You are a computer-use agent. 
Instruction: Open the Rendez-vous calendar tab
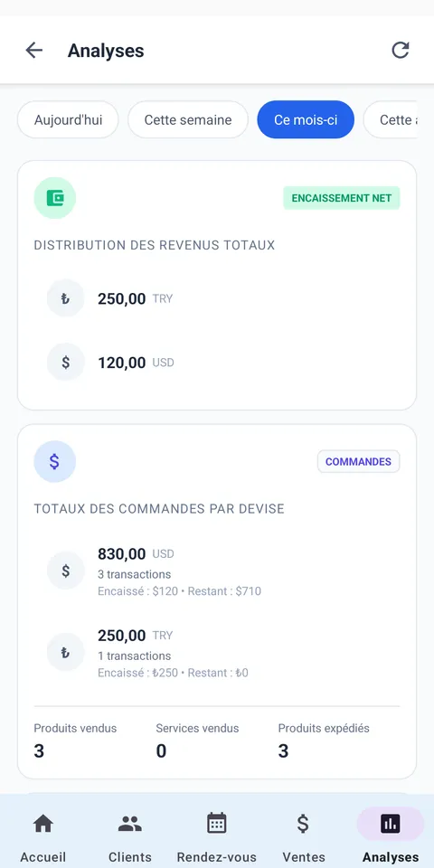click(x=217, y=835)
